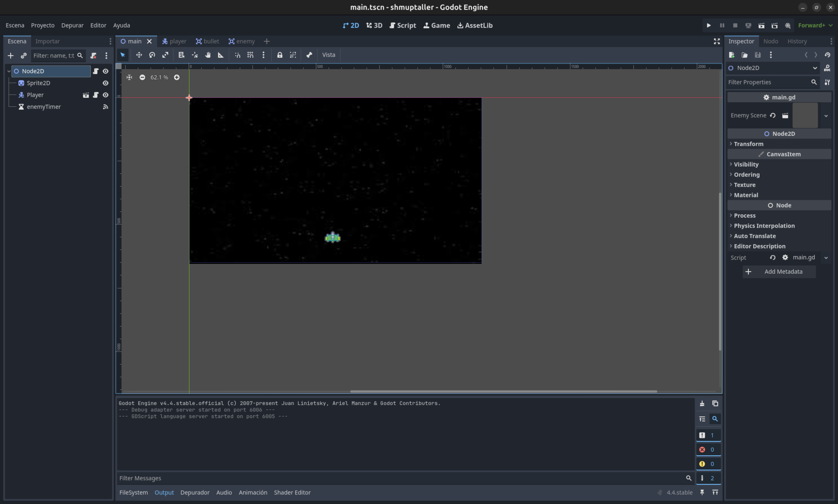Click the add new node plus icon

tap(10, 56)
